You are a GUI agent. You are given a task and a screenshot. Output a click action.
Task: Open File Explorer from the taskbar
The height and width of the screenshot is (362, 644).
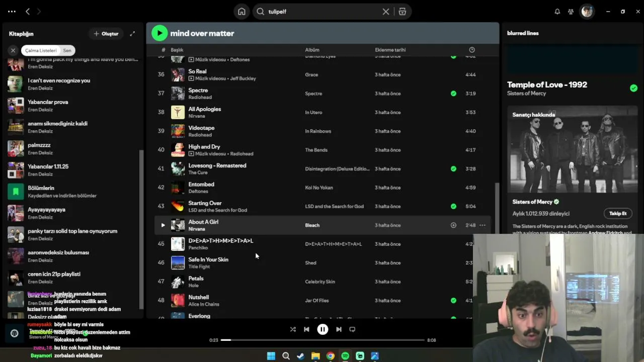click(x=315, y=356)
